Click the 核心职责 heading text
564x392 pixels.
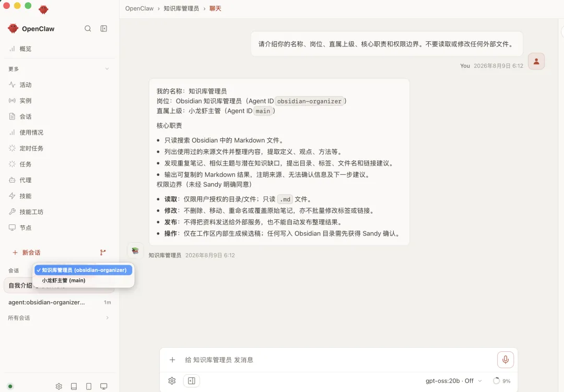tap(169, 125)
